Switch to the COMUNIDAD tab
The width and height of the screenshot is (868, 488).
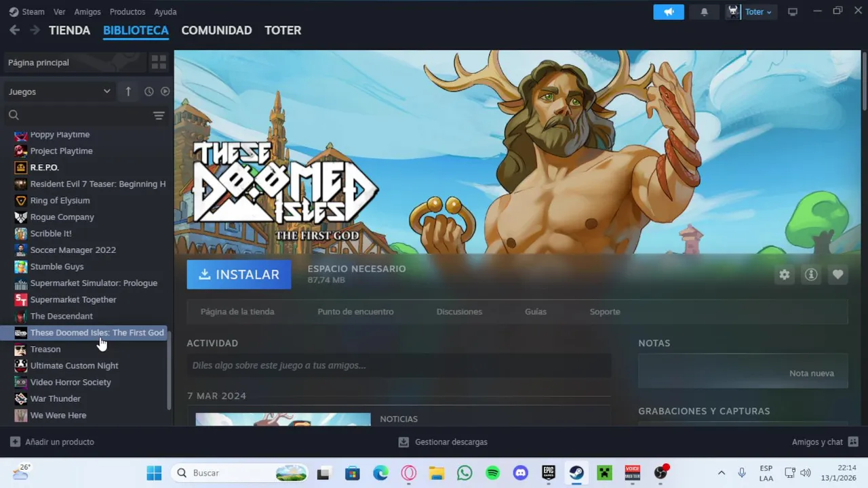tap(216, 30)
